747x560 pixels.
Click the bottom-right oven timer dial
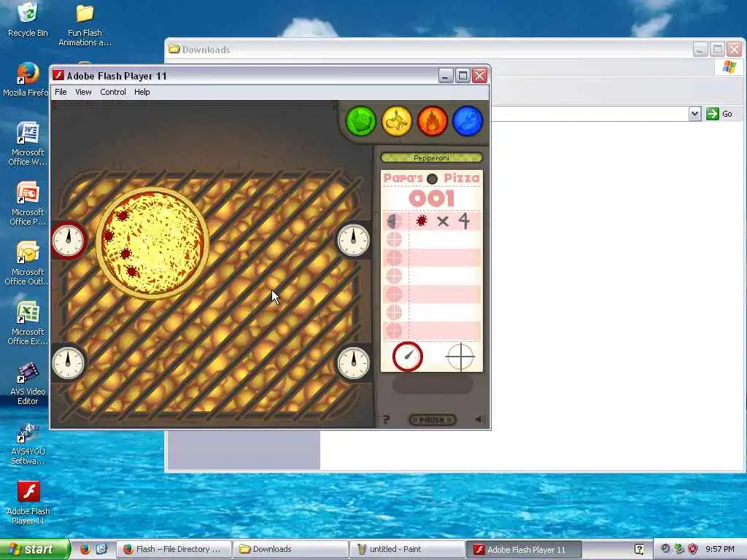click(x=353, y=363)
